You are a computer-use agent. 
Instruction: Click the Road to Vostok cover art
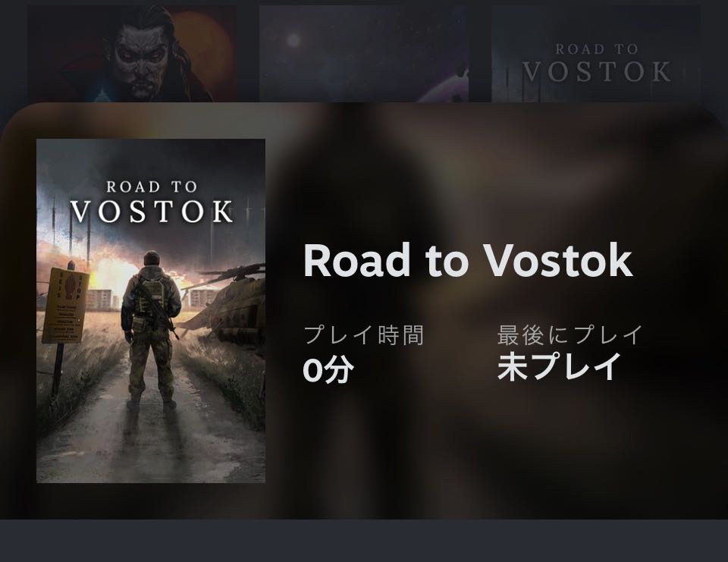[x=151, y=311]
